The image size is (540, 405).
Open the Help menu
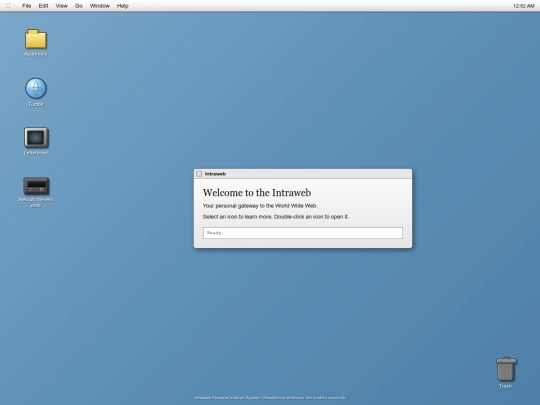123,6
